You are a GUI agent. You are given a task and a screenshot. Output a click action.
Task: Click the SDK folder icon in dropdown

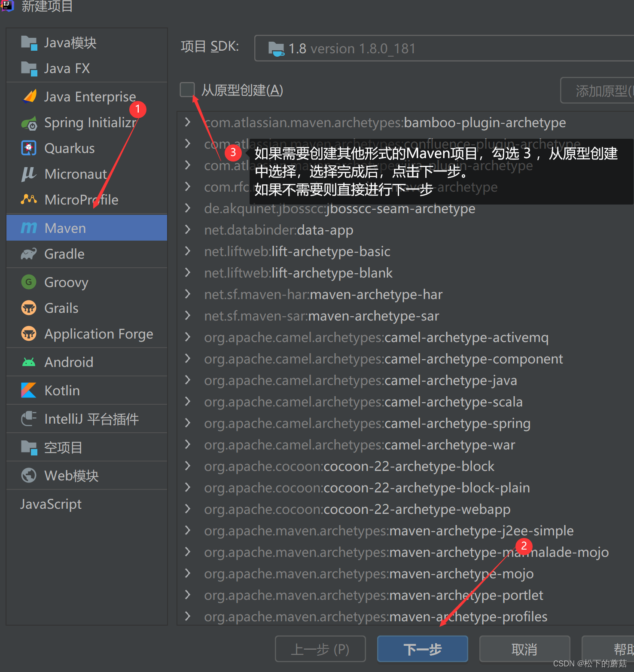pyautogui.click(x=276, y=49)
